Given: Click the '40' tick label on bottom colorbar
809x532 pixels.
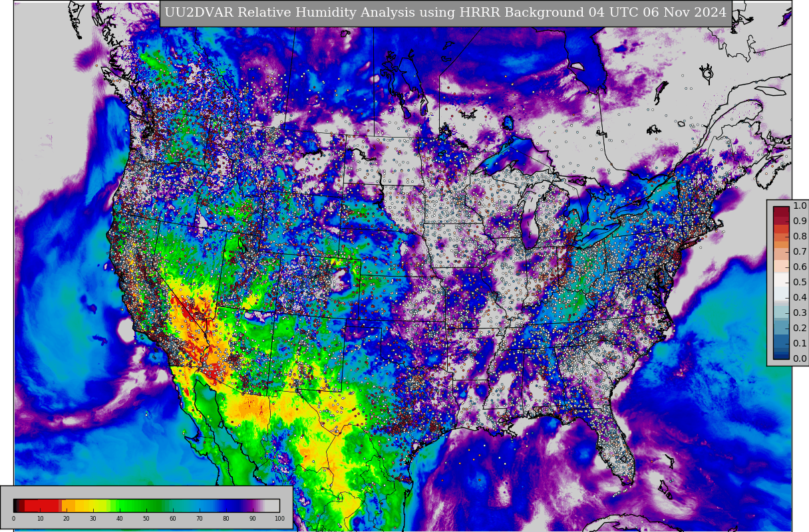Looking at the screenshot, I should 120,518.
